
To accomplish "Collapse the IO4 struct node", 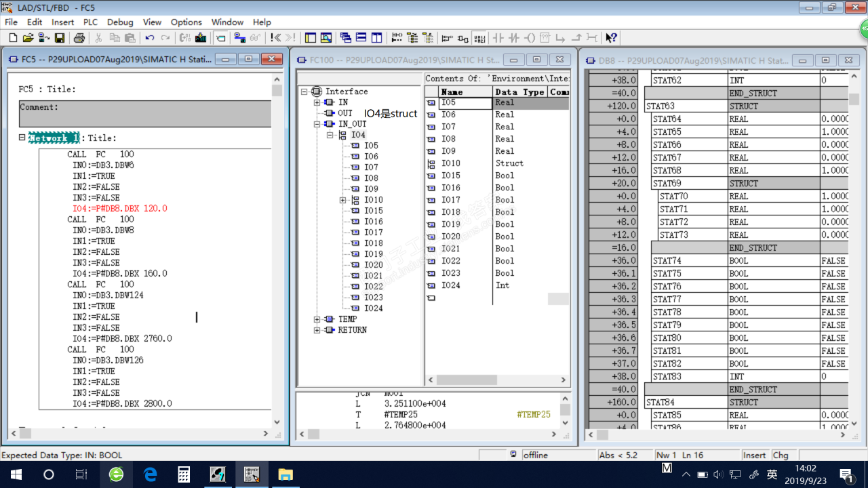I will click(330, 135).
